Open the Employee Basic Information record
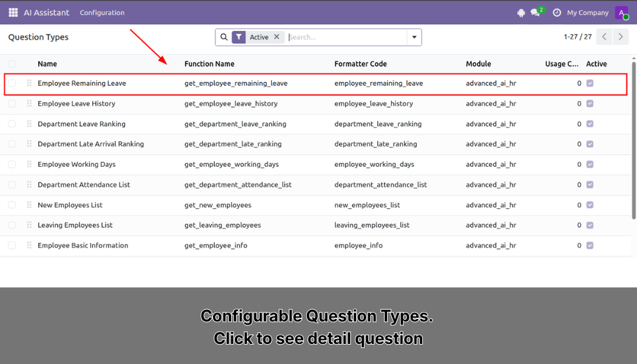Image resolution: width=637 pixels, height=364 pixels. [83, 245]
